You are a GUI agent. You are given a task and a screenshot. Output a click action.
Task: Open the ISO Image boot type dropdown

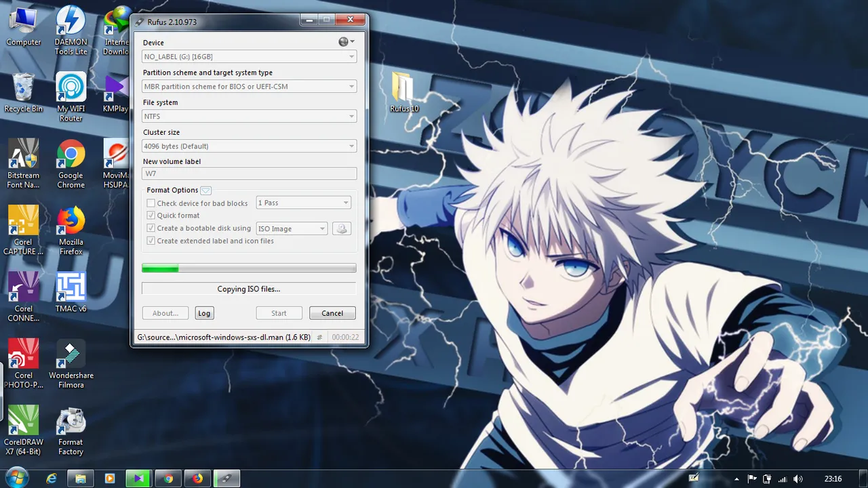coord(292,229)
